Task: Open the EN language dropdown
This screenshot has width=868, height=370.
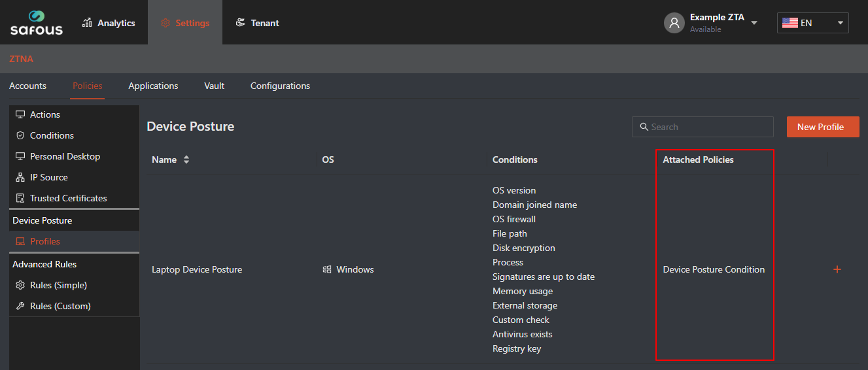Action: pos(812,23)
